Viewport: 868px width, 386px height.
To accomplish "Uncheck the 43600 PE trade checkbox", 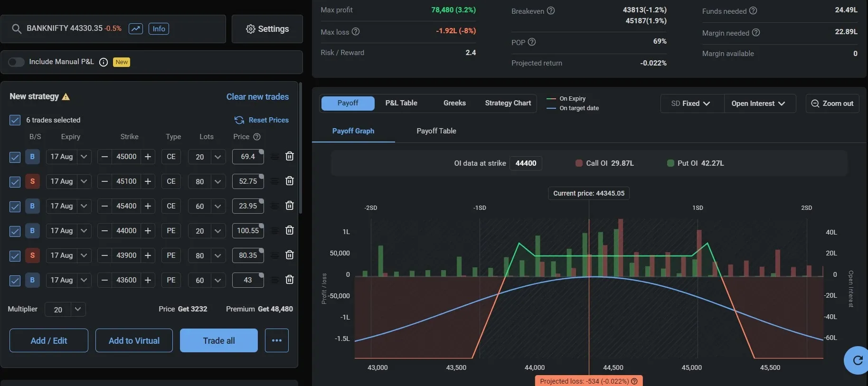I will pyautogui.click(x=15, y=281).
